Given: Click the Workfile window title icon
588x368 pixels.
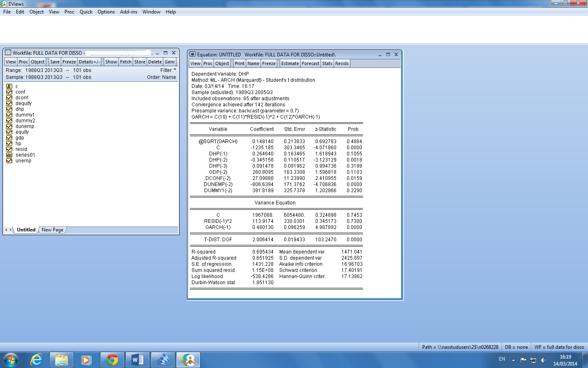Looking at the screenshot, I should (x=8, y=53).
